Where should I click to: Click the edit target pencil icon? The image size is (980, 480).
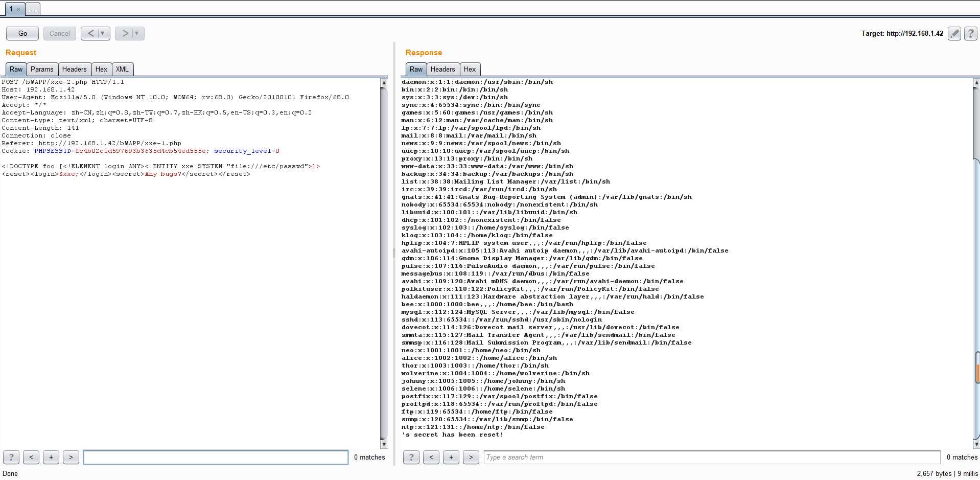(954, 33)
